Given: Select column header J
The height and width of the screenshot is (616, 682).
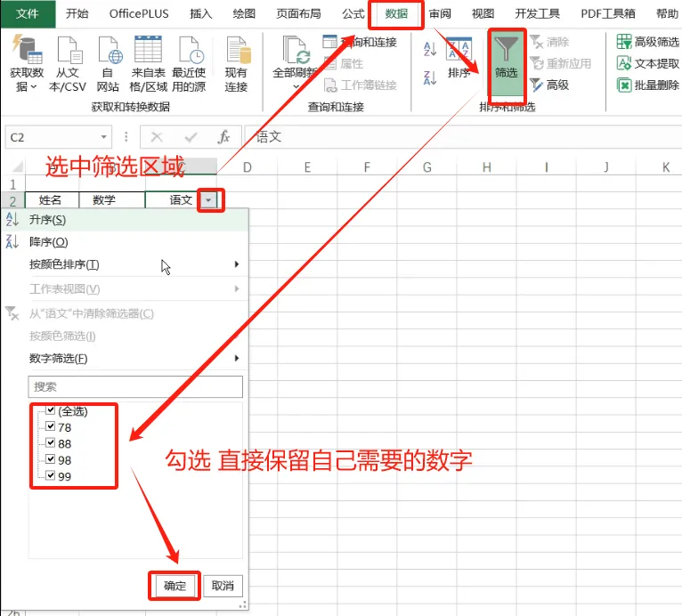Looking at the screenshot, I should [x=606, y=167].
